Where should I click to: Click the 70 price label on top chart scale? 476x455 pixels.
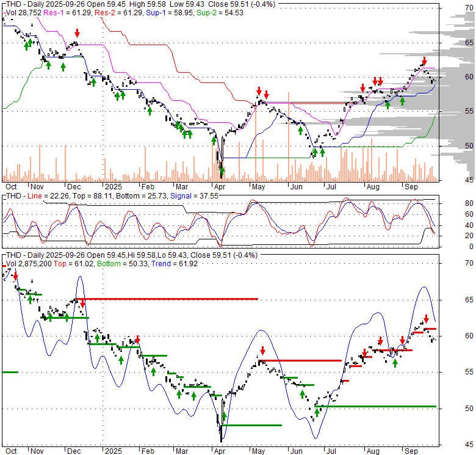(x=469, y=8)
